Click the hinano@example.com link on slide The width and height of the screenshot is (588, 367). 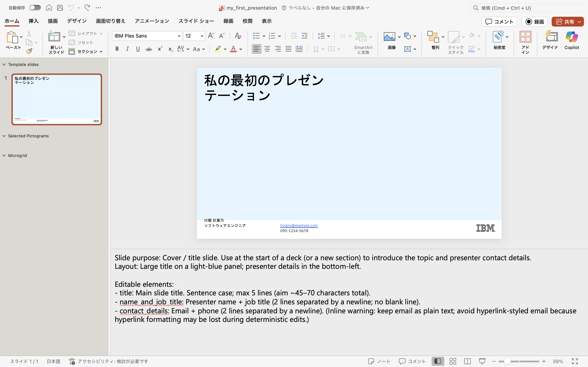coord(299,225)
